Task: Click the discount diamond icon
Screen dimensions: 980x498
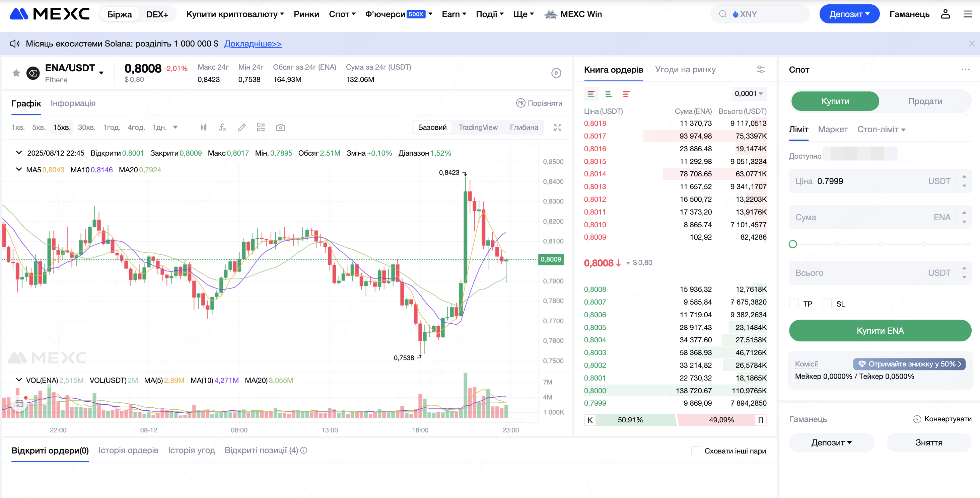Action: 862,364
